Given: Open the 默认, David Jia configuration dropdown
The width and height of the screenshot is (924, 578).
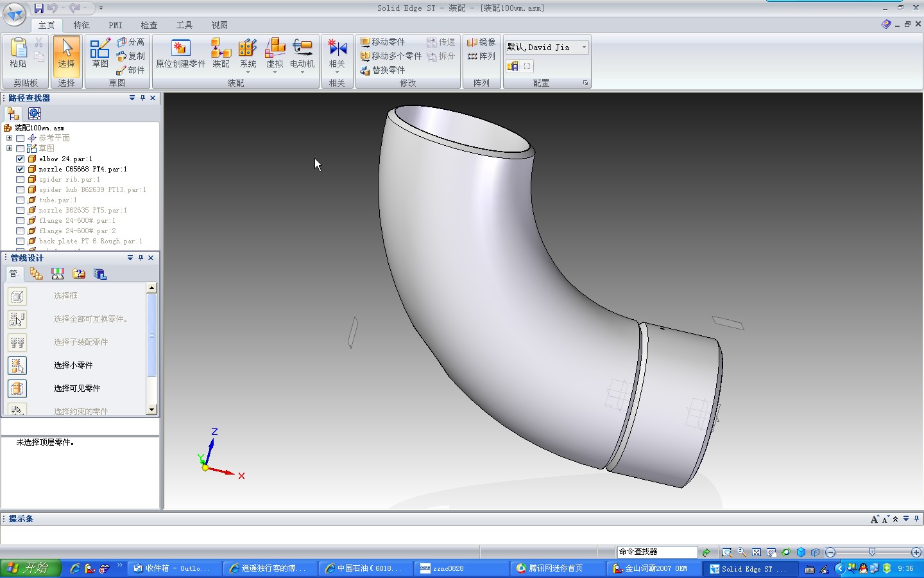Looking at the screenshot, I should (x=584, y=47).
